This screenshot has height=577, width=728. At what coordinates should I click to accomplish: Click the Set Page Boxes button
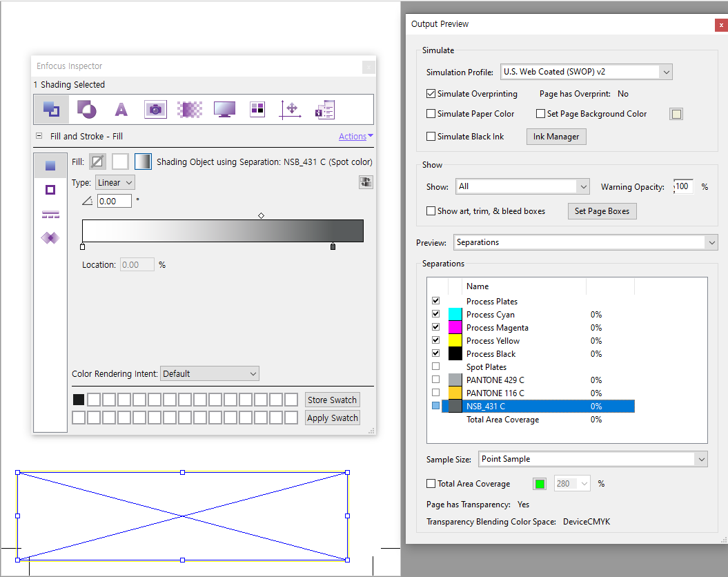[602, 211]
